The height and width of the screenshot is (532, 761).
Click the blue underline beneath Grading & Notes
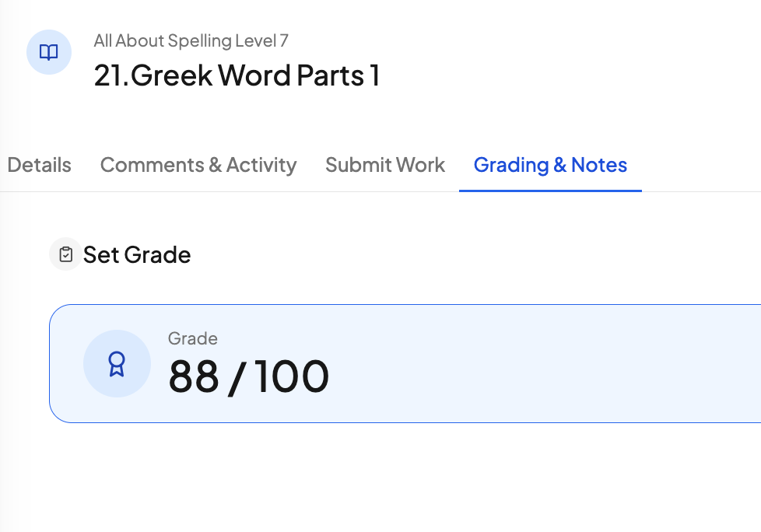550,190
